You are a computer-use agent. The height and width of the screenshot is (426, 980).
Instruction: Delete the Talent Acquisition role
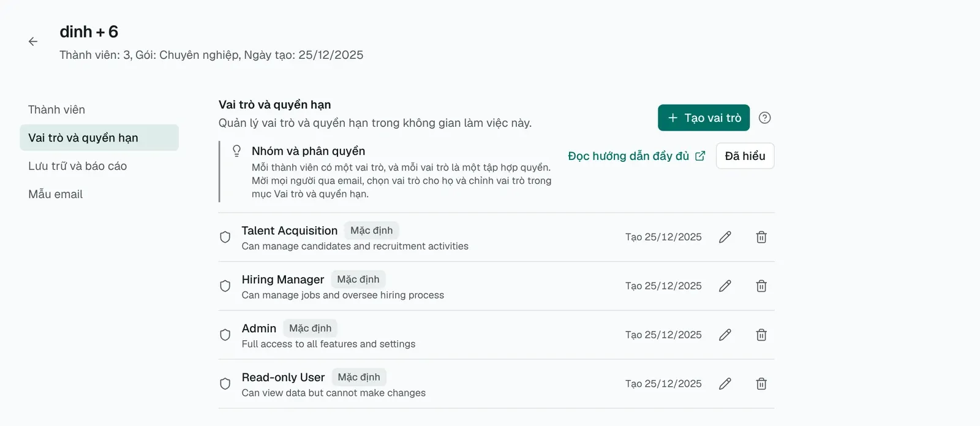click(761, 237)
